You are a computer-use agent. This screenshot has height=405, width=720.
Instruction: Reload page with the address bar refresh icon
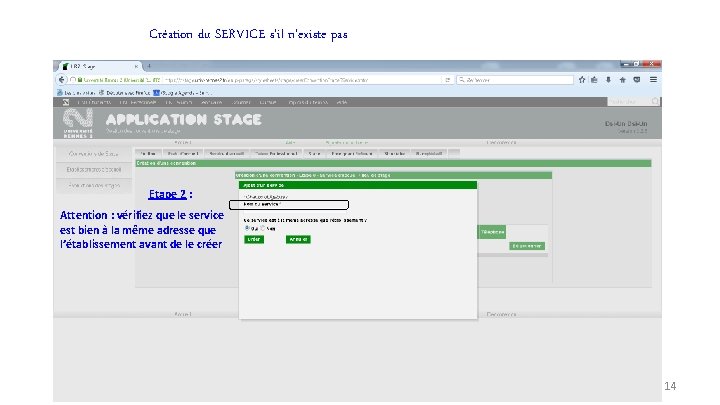[448, 80]
